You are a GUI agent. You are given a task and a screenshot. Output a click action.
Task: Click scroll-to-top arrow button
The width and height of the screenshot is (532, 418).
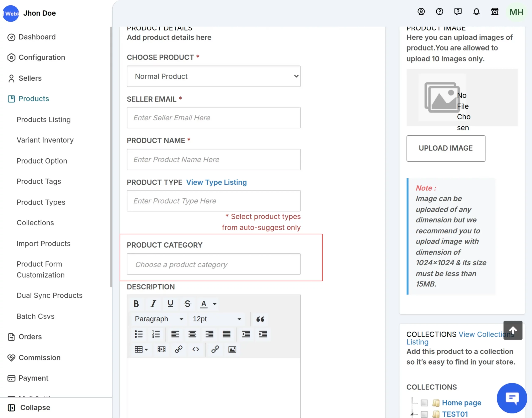(513, 330)
